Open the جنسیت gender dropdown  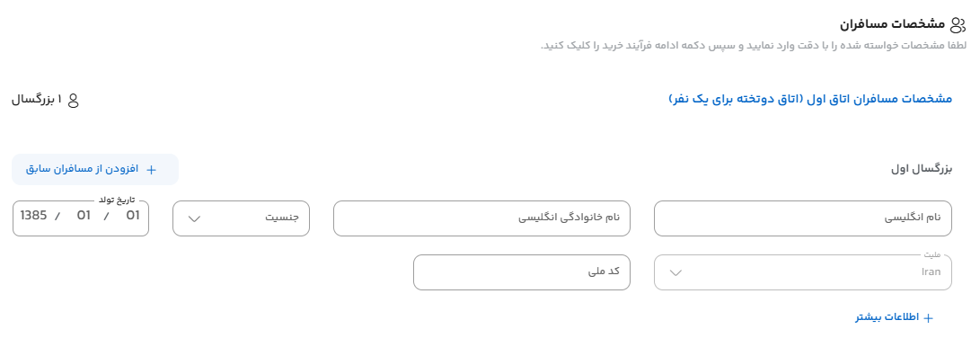(x=242, y=218)
